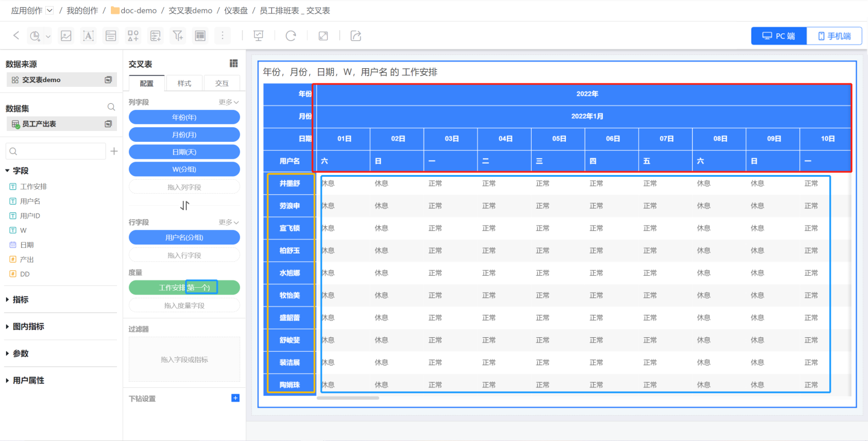Add a text box component
This screenshot has width=868, height=441.
click(89, 36)
